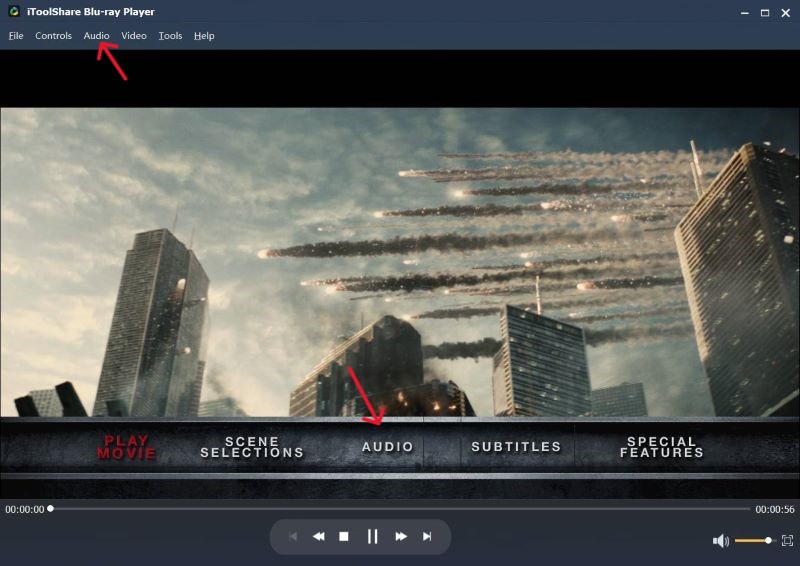Image resolution: width=800 pixels, height=566 pixels.
Task: Open the Tools menu
Action: (170, 36)
